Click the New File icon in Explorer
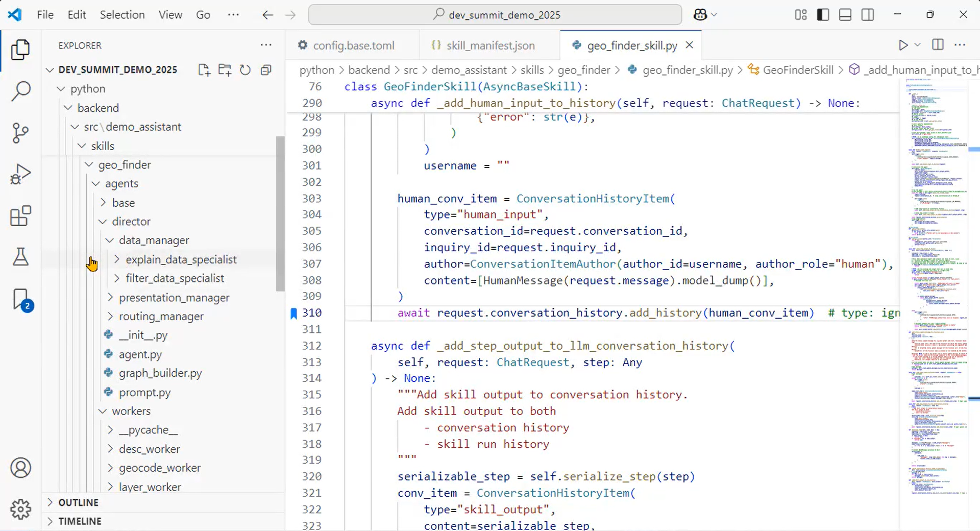 (x=204, y=70)
